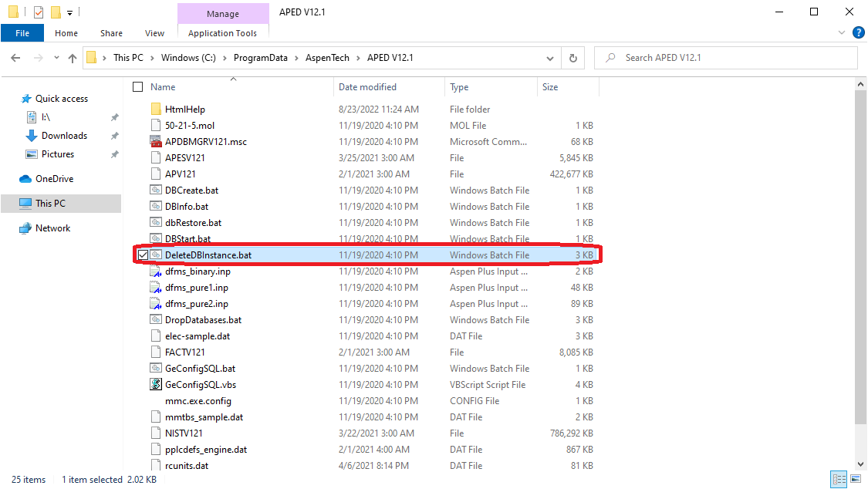Screen dimensions: 868x489
Task: Open Pictures in the navigation pane
Action: pos(58,154)
